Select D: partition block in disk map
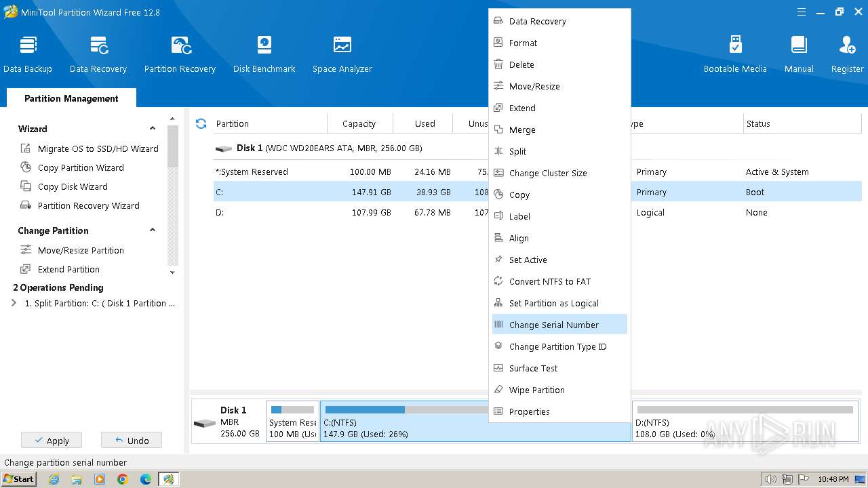This screenshot has height=488, width=868. (745, 422)
